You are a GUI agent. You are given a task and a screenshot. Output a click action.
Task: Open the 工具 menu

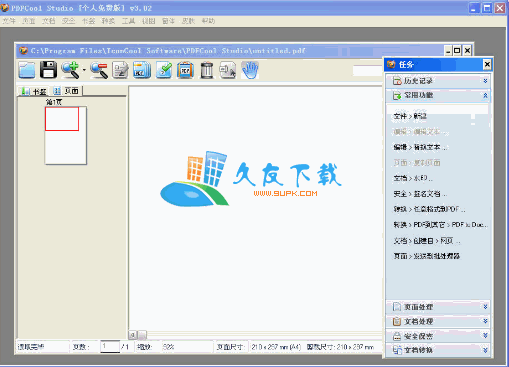pos(128,21)
